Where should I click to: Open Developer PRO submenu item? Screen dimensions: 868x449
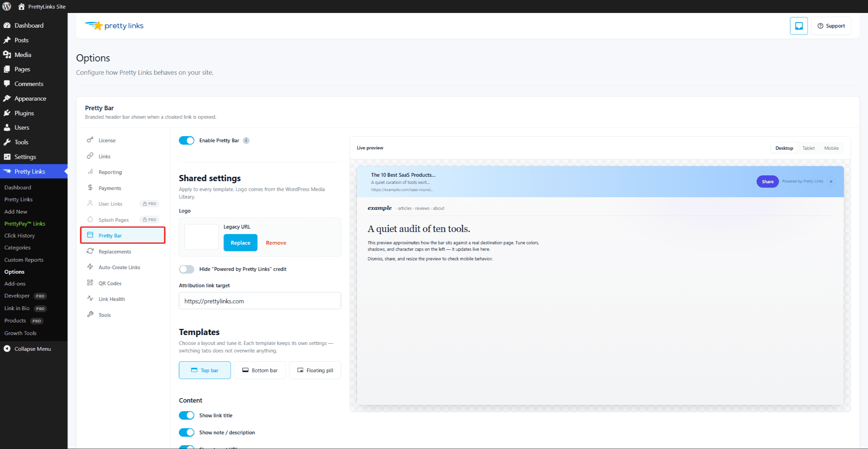tap(26, 296)
